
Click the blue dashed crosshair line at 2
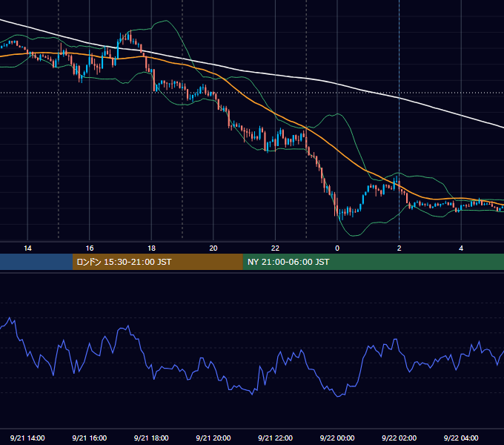[399, 119]
